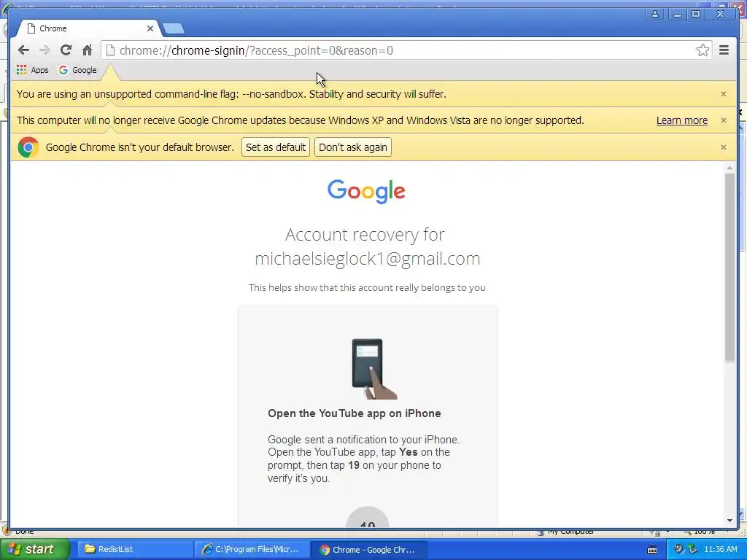Image resolution: width=747 pixels, height=560 pixels.
Task: Switch to Chrome - Google Chrome taskbar item
Action: 368,550
